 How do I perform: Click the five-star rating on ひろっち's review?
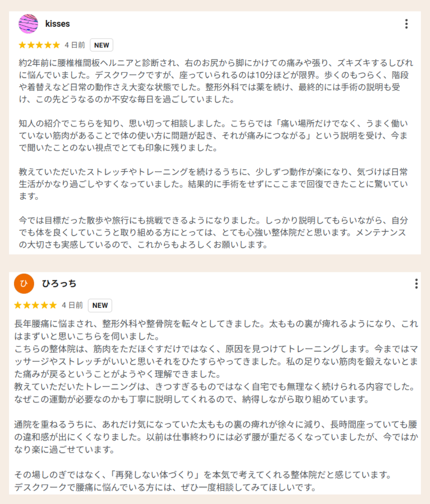tap(35, 305)
